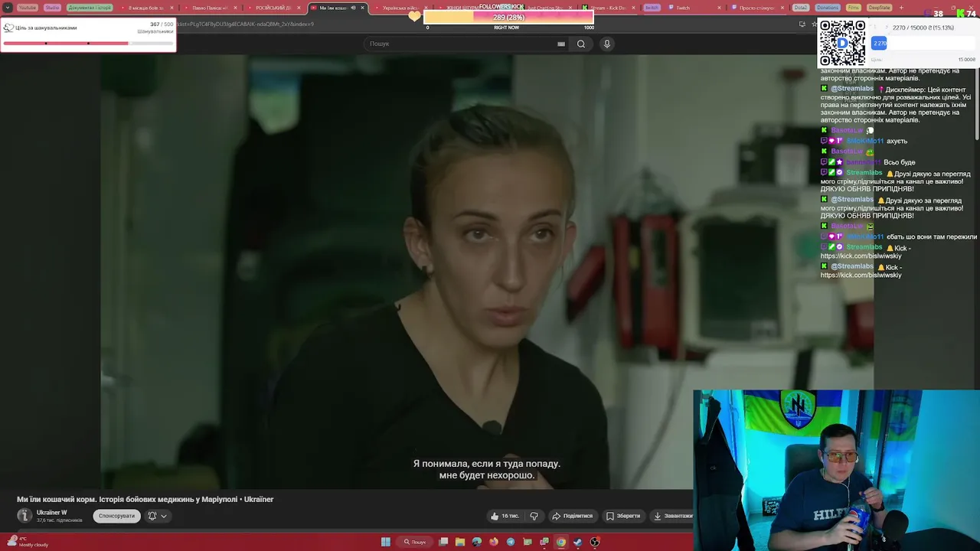Close the active Ми їли кошачий tab

coord(363,8)
